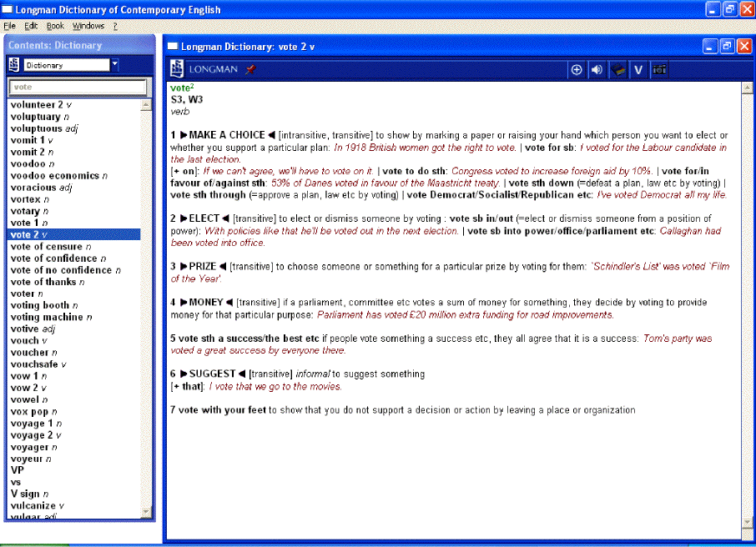Play pronunciation with the speaker icon
Image resolution: width=756 pixels, height=547 pixels.
597,70
